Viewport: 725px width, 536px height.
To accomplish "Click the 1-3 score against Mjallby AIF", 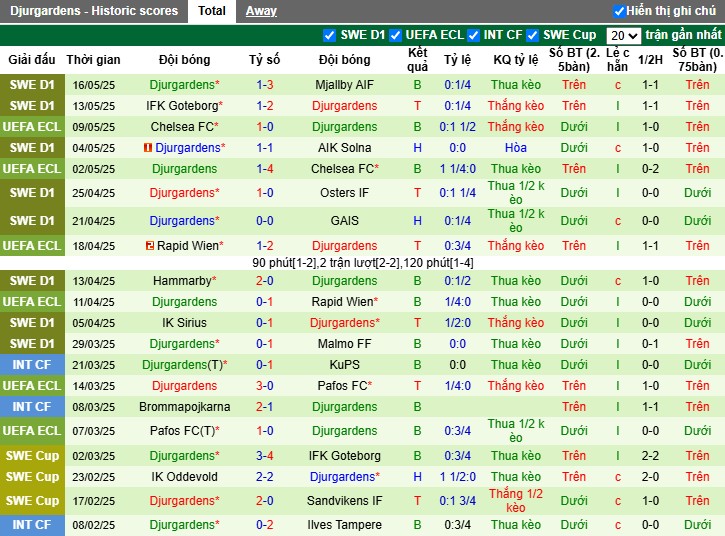I will (265, 85).
